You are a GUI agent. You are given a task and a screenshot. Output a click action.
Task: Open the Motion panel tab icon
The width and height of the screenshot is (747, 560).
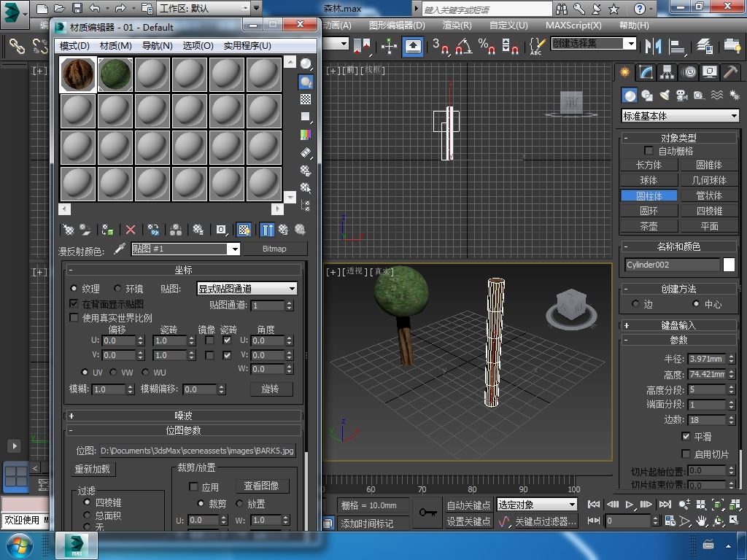689,72
